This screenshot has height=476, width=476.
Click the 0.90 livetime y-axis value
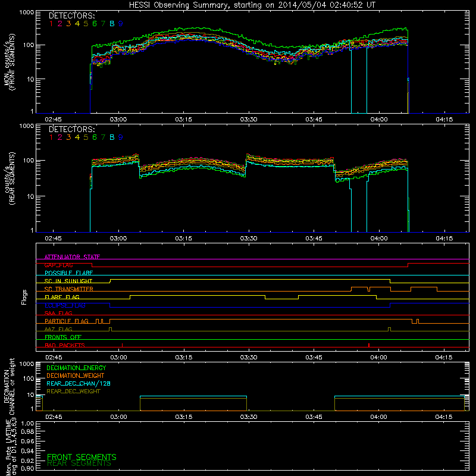point(27,468)
